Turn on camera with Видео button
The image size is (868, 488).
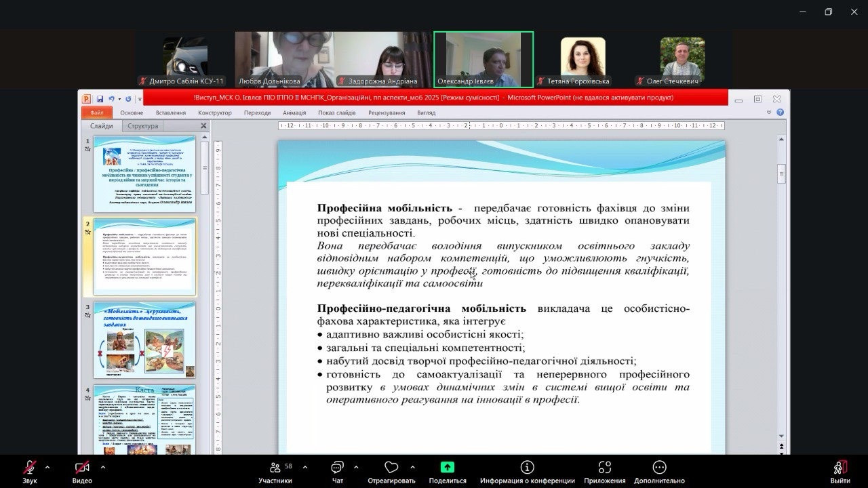pos(82,468)
